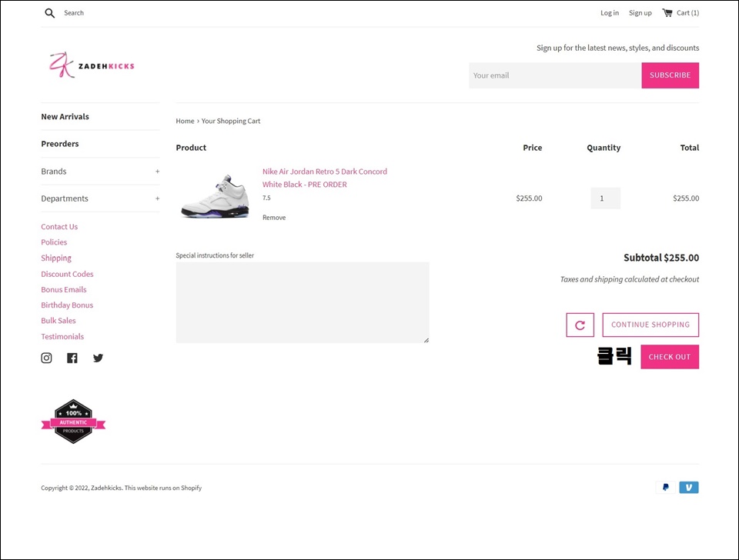
Task: Click the Jordan sneaker thumbnail
Action: click(x=215, y=196)
